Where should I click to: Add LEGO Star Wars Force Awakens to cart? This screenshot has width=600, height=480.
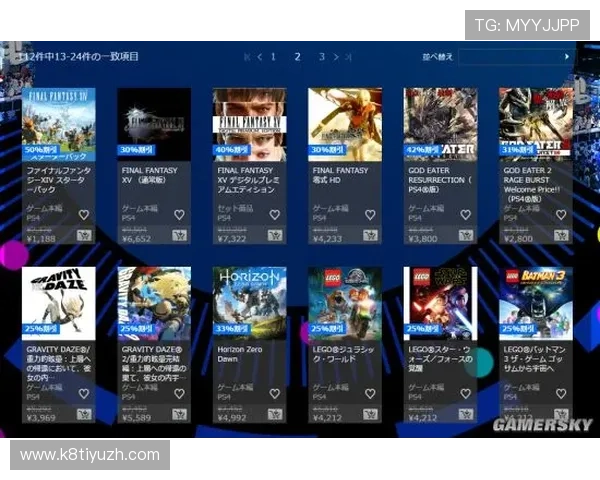tap(466, 414)
